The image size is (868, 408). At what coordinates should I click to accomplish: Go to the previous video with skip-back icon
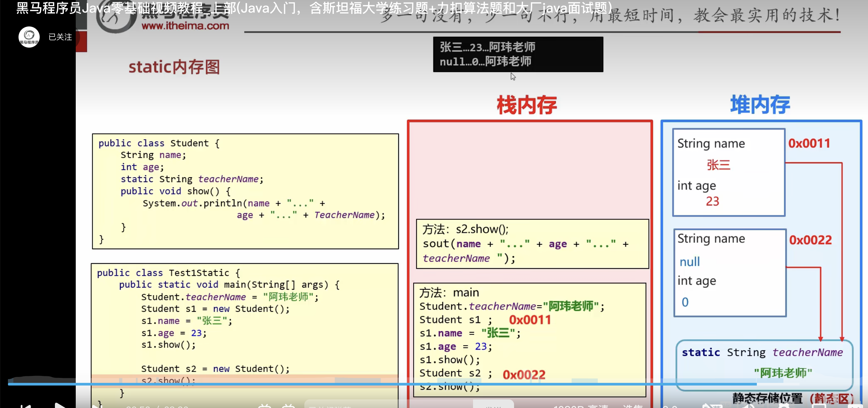pyautogui.click(x=25, y=406)
